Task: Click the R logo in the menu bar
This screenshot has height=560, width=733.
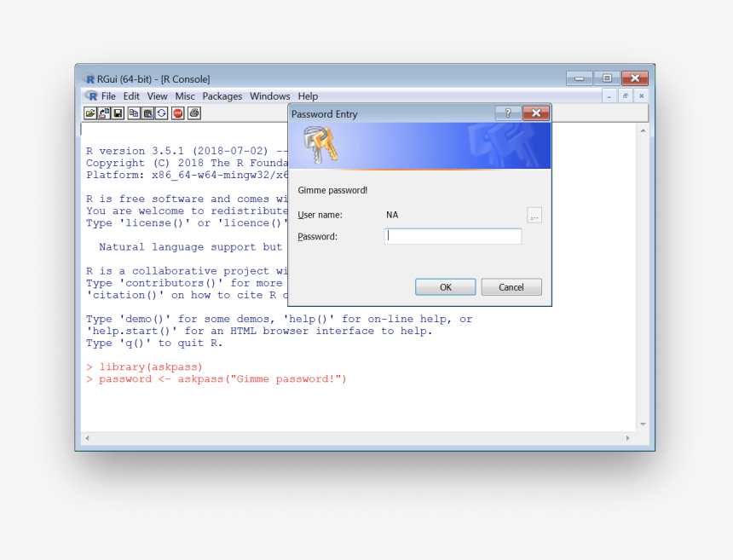Action: point(91,95)
